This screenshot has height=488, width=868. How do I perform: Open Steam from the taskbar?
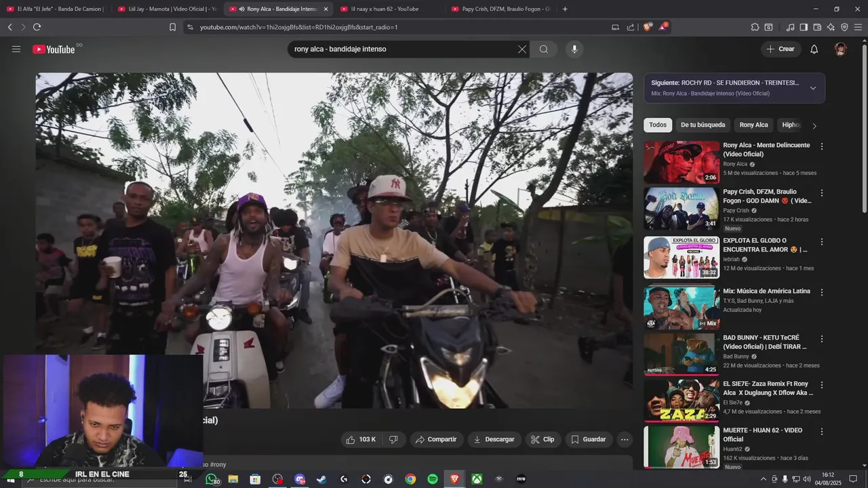click(x=321, y=479)
